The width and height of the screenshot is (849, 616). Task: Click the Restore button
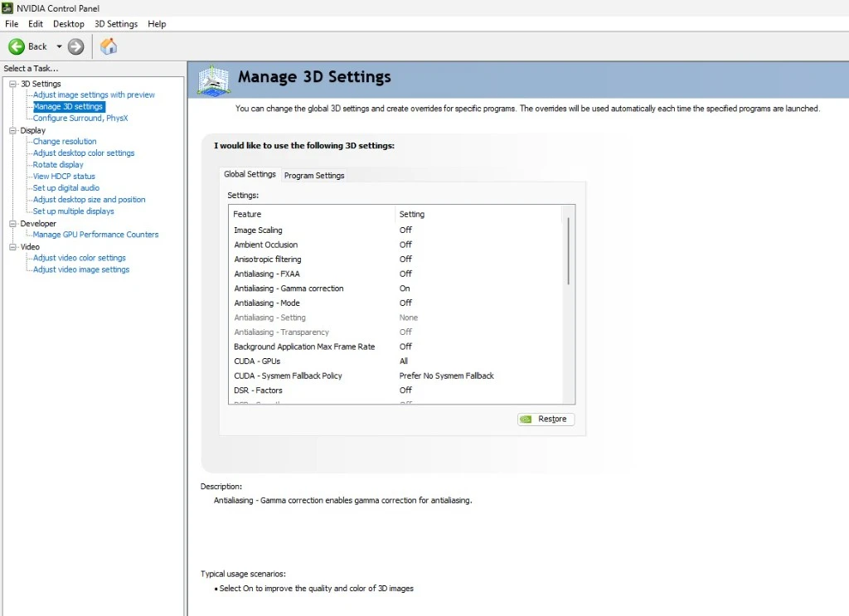click(x=546, y=419)
